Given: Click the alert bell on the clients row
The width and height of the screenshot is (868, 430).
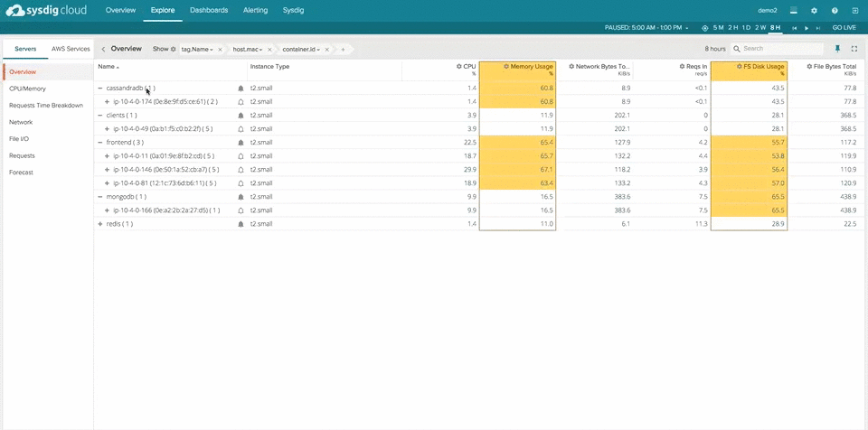Looking at the screenshot, I should tap(241, 115).
